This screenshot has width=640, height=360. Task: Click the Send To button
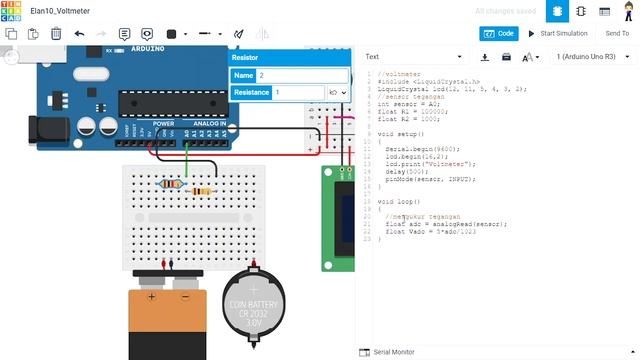point(617,33)
